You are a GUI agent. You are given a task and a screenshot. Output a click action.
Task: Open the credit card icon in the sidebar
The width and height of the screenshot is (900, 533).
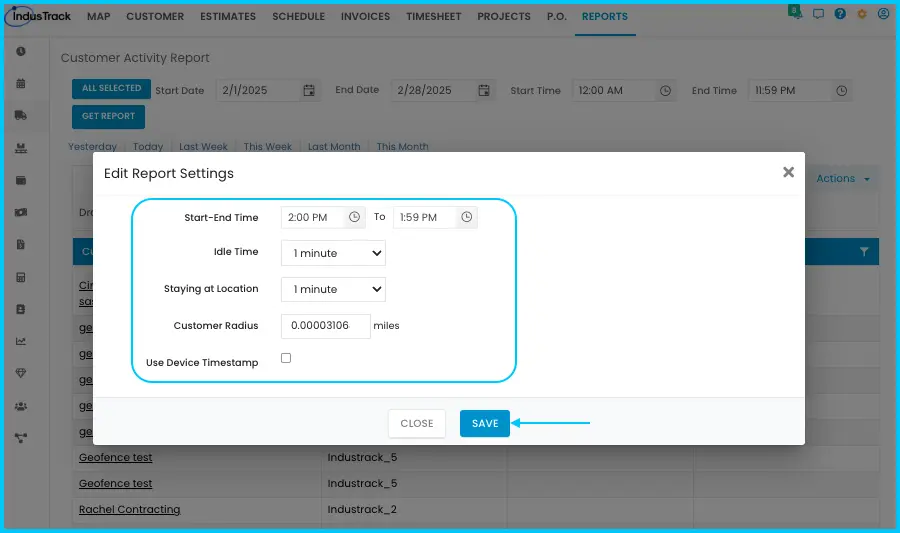pos(21,180)
